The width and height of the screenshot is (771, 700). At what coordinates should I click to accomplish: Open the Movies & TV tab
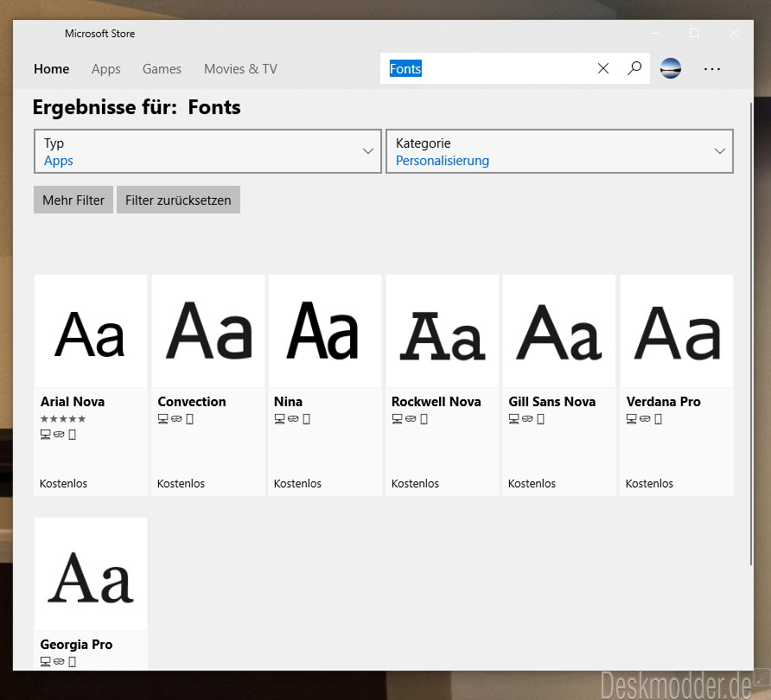[x=240, y=69]
